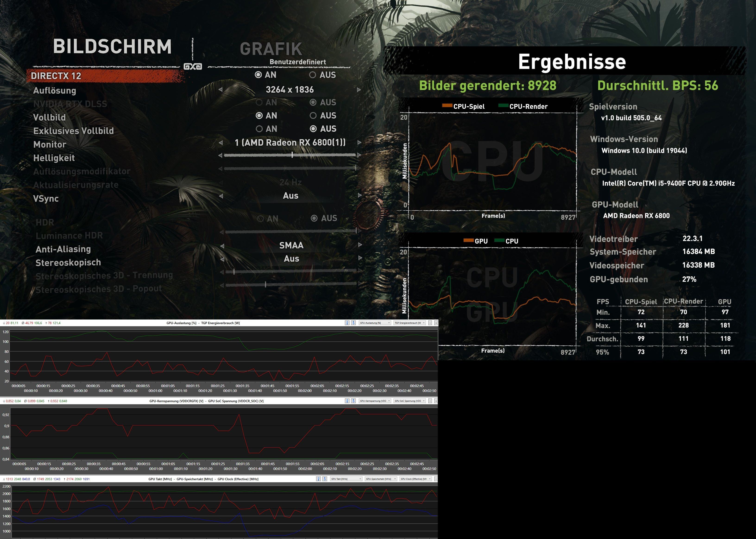Click GPU-gebunden 27% value
Viewport: 756px width, 539px height.
click(x=689, y=279)
